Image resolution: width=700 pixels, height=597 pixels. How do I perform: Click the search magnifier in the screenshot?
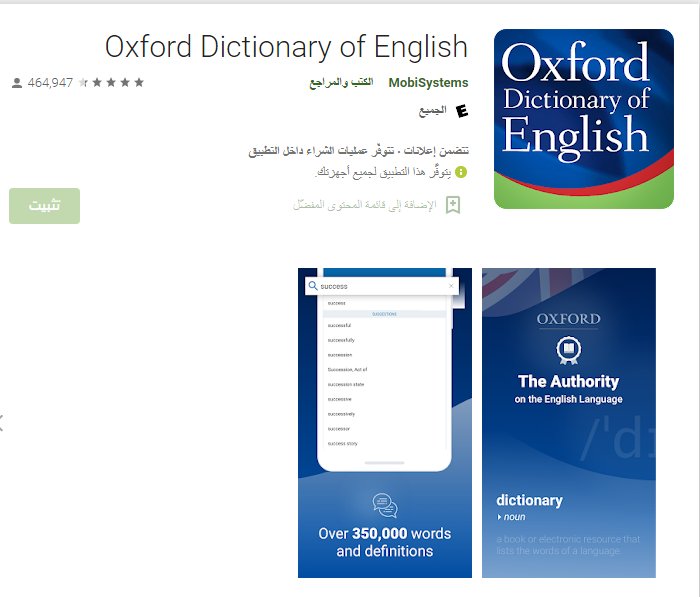coord(313,286)
